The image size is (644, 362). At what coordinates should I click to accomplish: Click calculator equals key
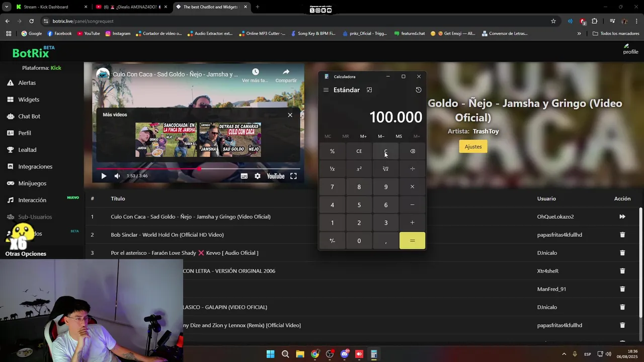click(413, 241)
